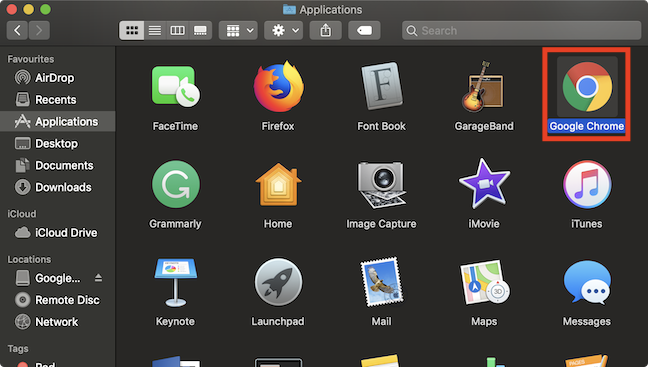Minimize the Finder window
The height and width of the screenshot is (367, 648).
[29, 9]
